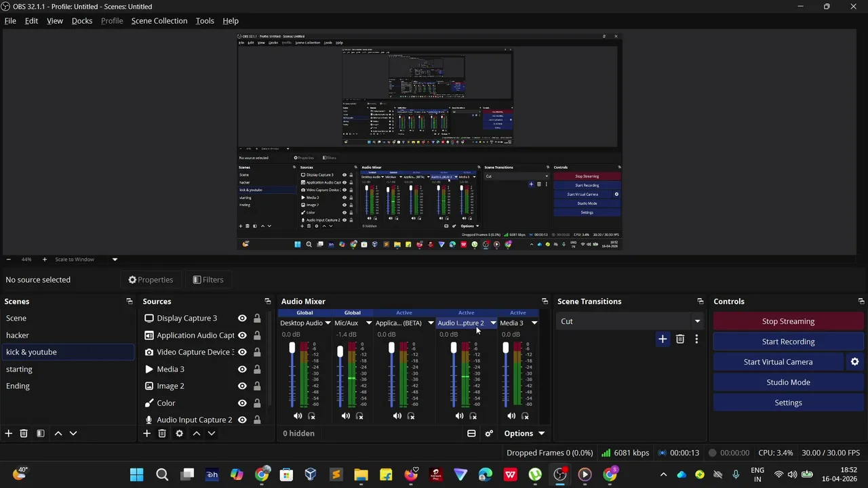The width and height of the screenshot is (868, 488).
Task: Select the hacker scene
Action: tap(68, 335)
